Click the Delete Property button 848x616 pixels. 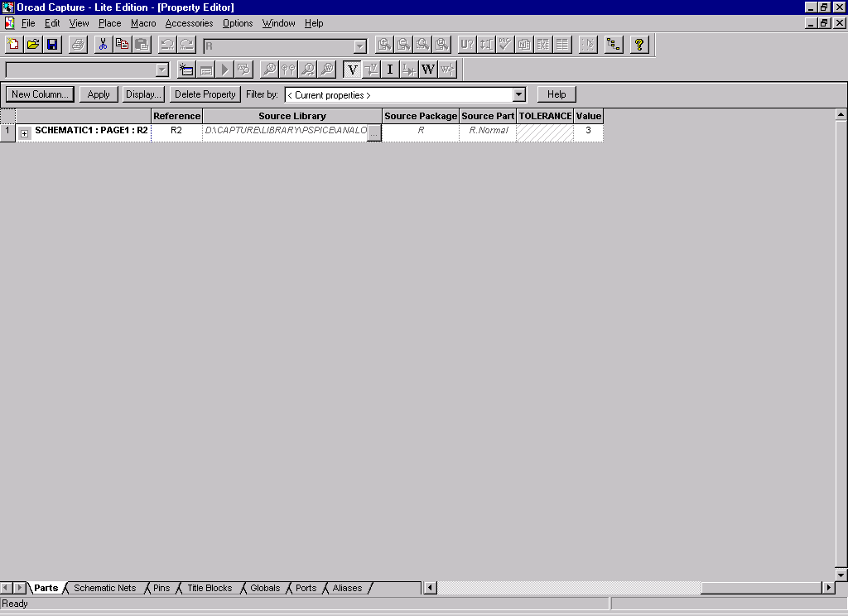click(205, 94)
